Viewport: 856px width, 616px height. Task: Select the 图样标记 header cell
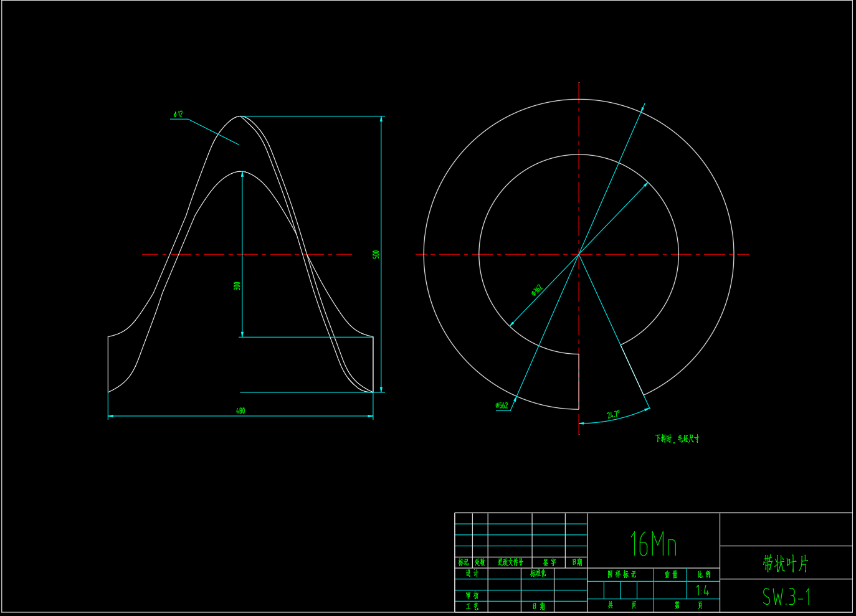pos(621,574)
